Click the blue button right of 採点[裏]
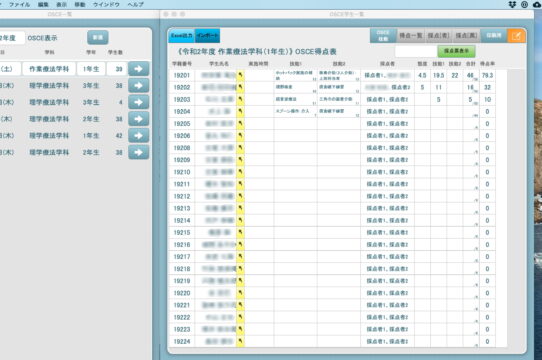The width and height of the screenshot is (542, 360). 494,36
